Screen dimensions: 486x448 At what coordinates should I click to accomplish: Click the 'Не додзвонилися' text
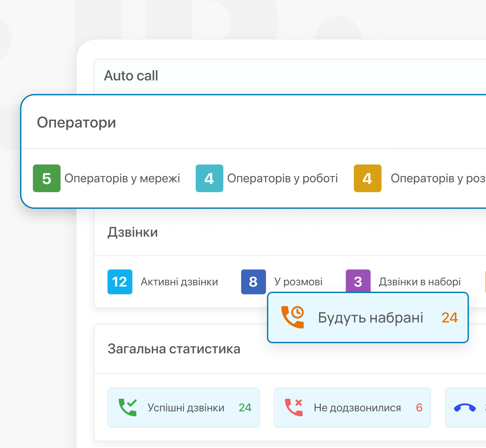click(357, 407)
